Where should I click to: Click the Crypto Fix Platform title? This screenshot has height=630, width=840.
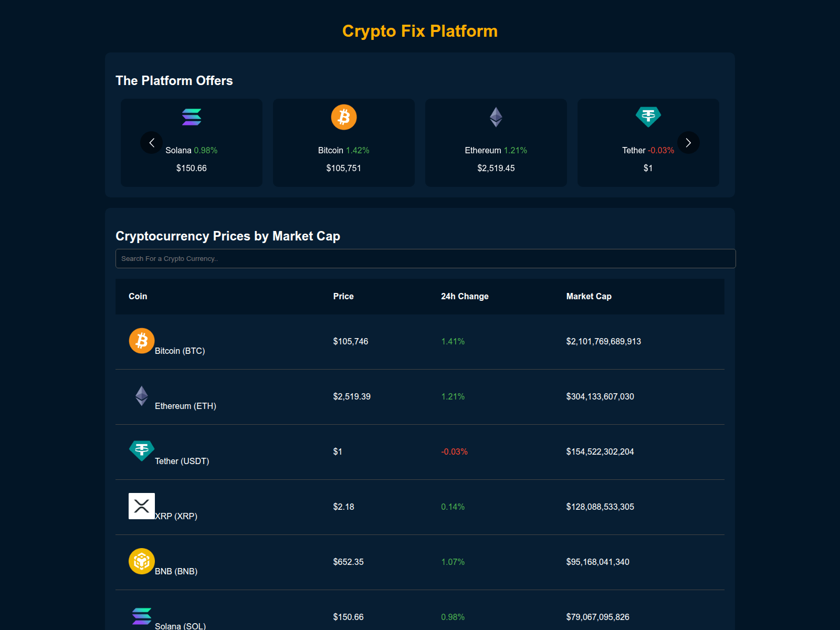point(420,31)
